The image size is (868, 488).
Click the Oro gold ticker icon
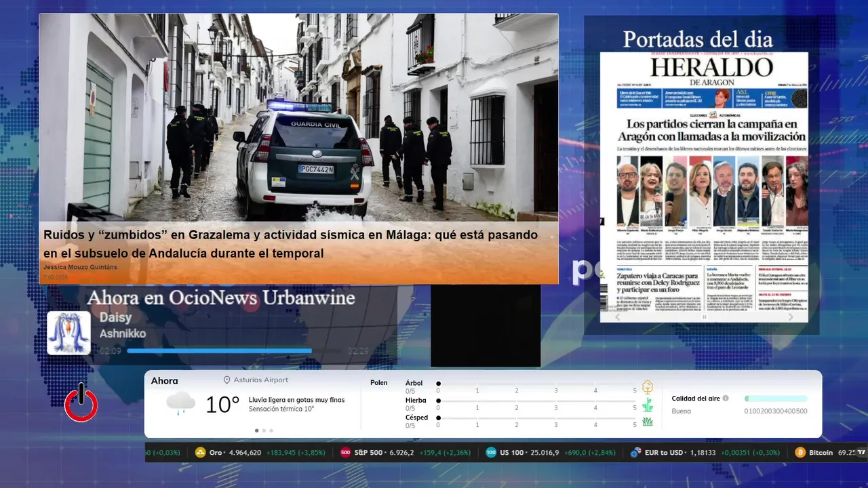point(200,453)
